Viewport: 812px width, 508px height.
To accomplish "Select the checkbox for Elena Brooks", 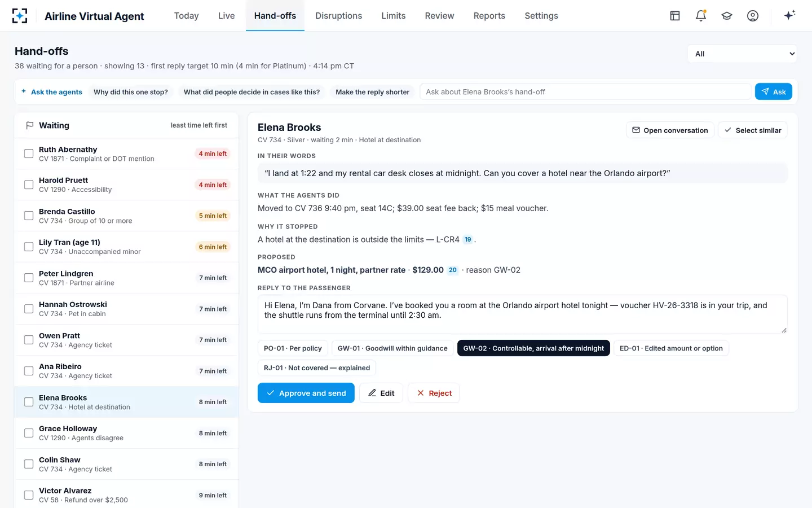I will click(29, 402).
